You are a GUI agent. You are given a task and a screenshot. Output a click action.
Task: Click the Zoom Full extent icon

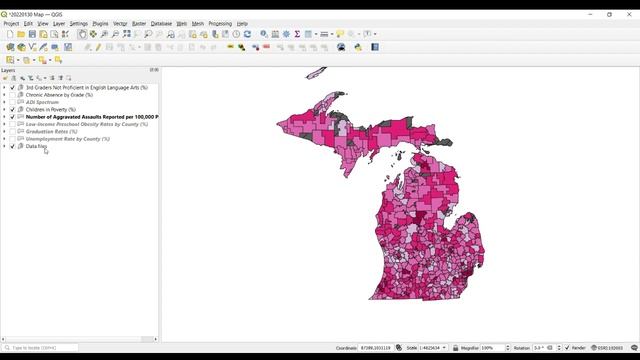point(127,34)
